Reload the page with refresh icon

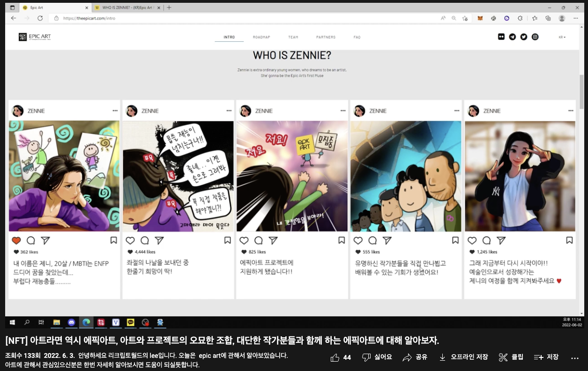pyautogui.click(x=40, y=18)
